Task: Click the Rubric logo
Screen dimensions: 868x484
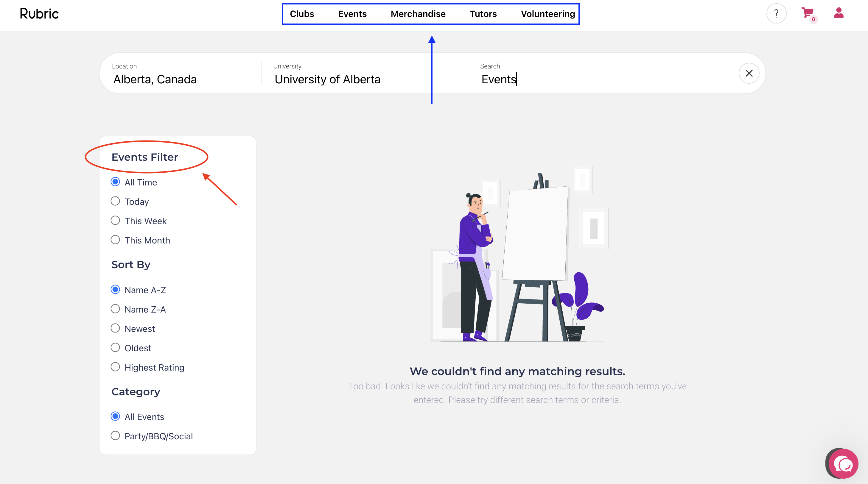Action: (x=39, y=14)
